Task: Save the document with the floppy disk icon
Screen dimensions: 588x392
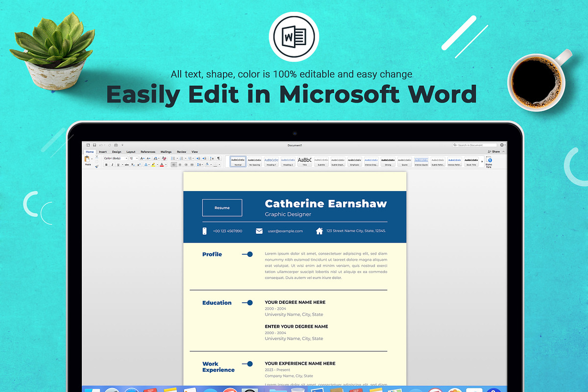Action: point(95,145)
